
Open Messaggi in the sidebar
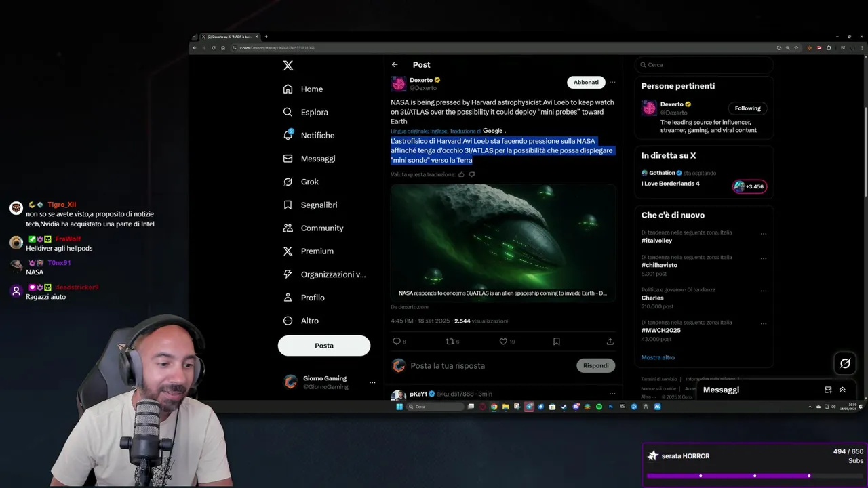(x=309, y=159)
